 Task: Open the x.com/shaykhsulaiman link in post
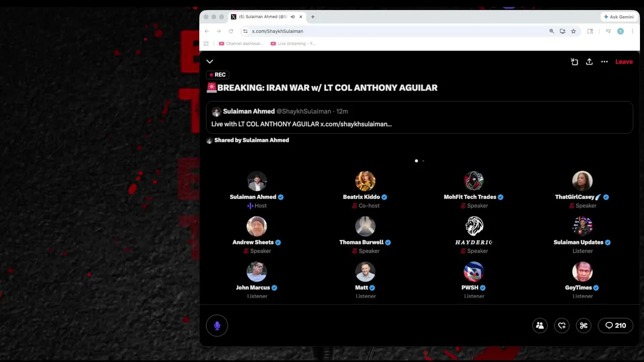coord(356,124)
